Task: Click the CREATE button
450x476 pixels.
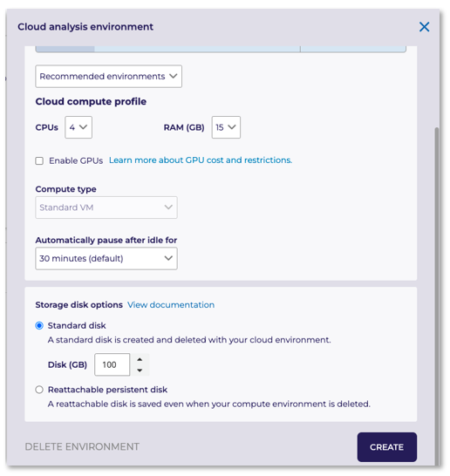Action: pos(386,447)
